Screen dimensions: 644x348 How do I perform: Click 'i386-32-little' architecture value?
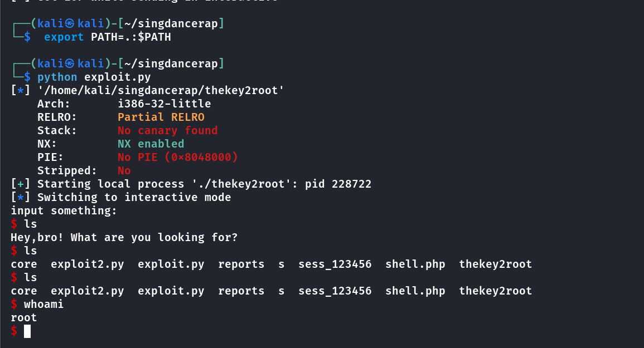(164, 104)
